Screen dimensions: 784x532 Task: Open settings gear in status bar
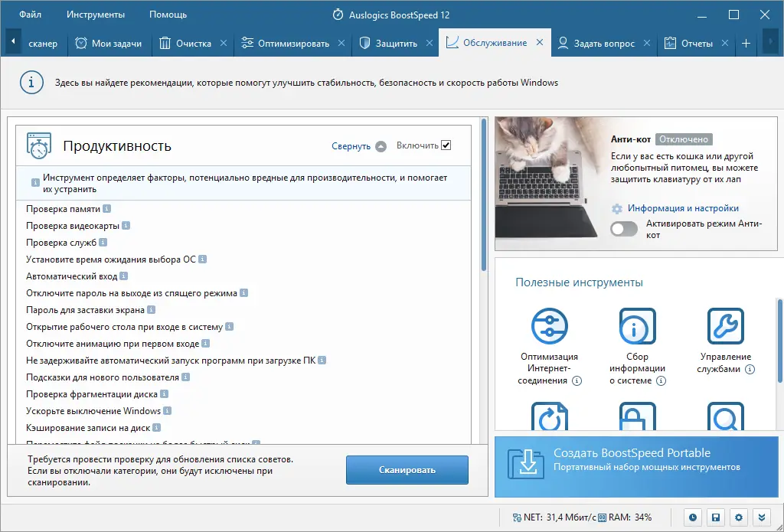(739, 517)
